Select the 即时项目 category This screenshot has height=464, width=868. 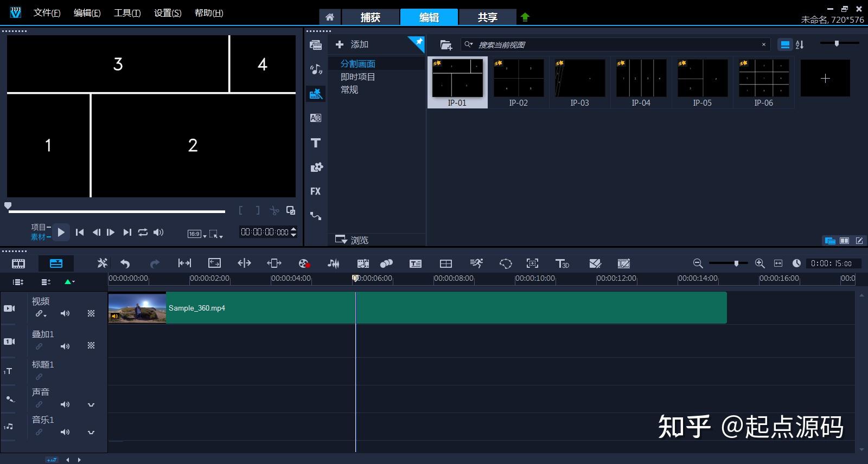pyautogui.click(x=358, y=77)
